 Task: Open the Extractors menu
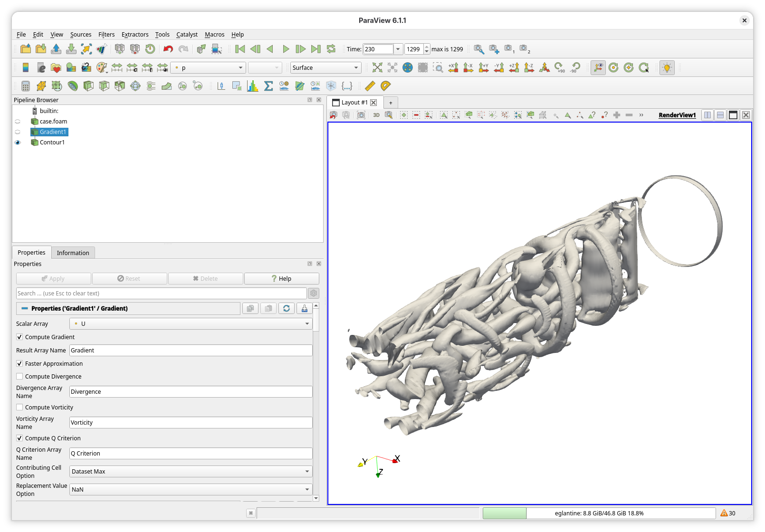[x=135, y=35]
